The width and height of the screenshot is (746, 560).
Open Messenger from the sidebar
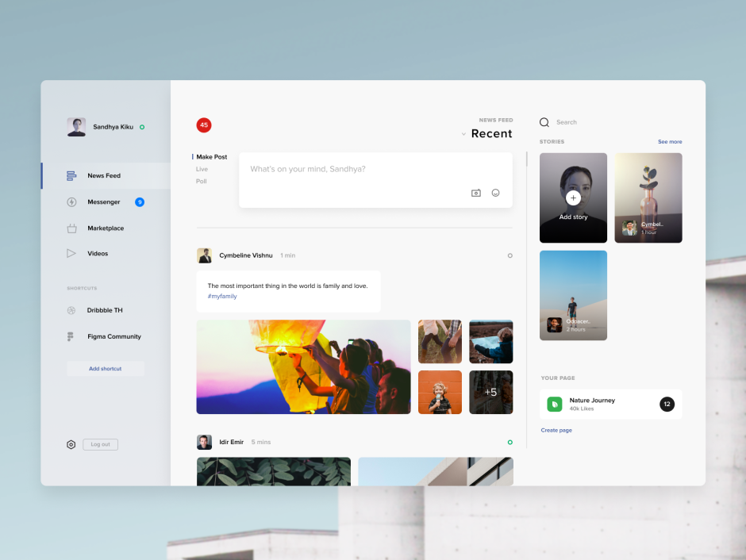click(x=103, y=202)
